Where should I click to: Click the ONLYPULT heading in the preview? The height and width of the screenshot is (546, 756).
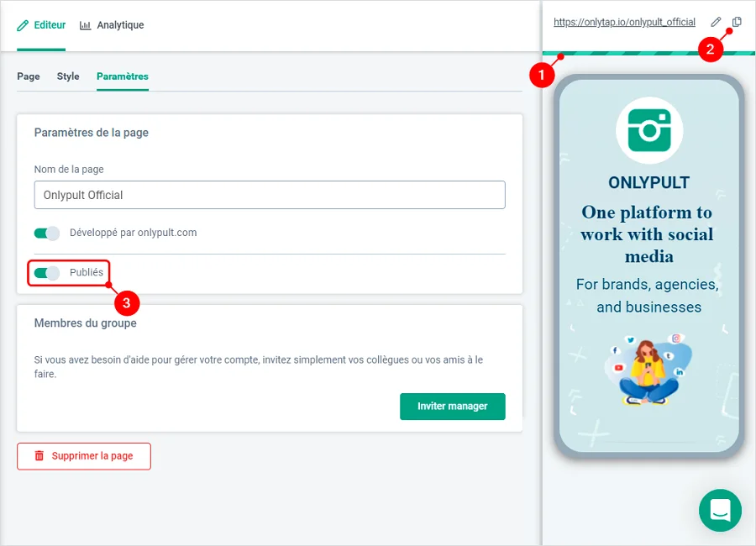(649, 183)
